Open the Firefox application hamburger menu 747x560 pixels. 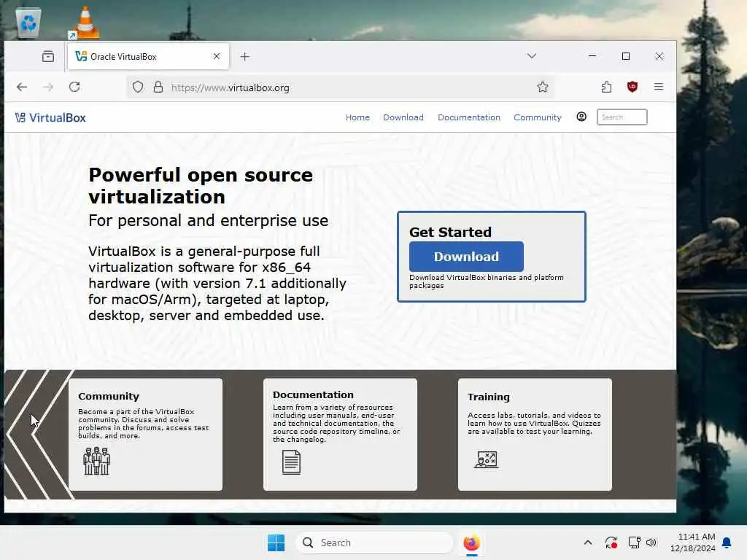click(x=659, y=87)
